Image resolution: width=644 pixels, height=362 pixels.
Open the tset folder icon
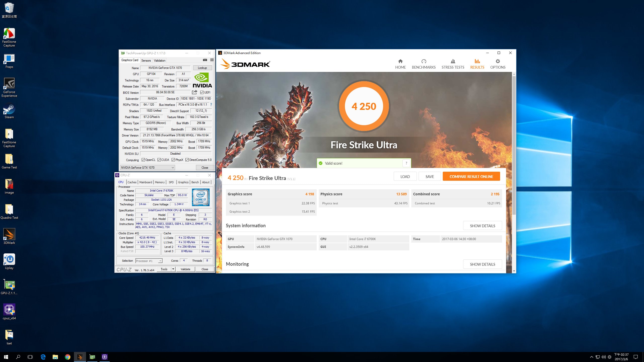click(x=9, y=337)
